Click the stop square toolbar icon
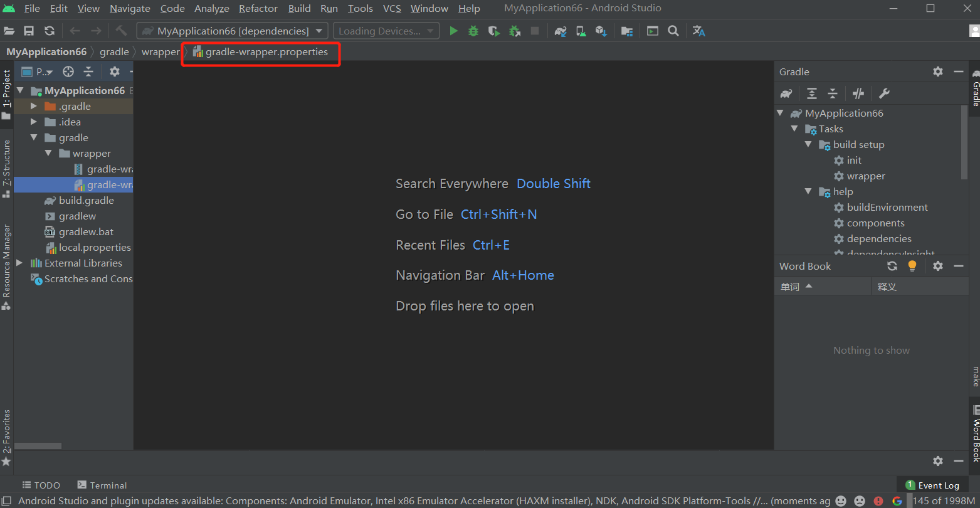The width and height of the screenshot is (980, 508). [535, 31]
